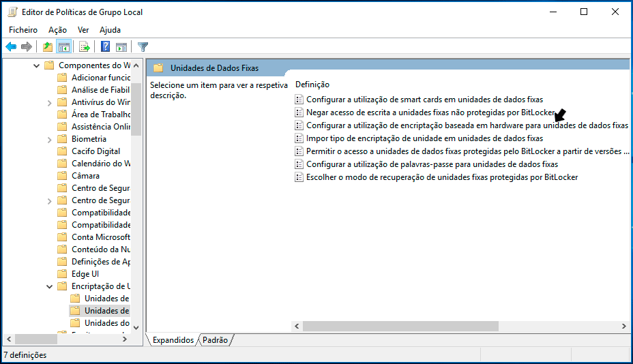Select Conteúdo da Nu tree folder
633x364 pixels.
pos(101,249)
